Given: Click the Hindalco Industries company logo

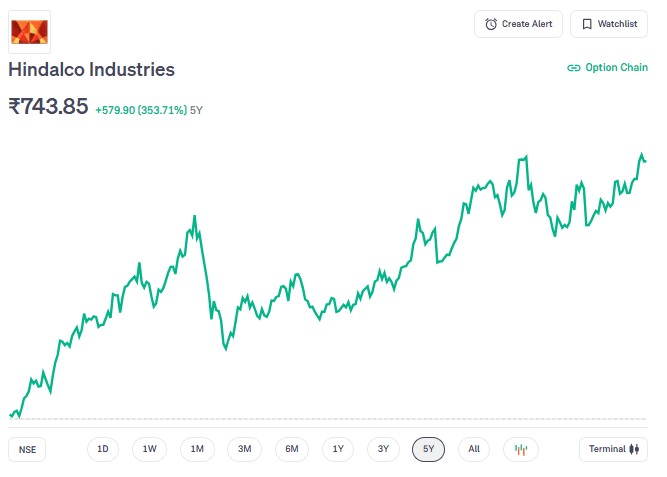Looking at the screenshot, I should click(x=29, y=32).
